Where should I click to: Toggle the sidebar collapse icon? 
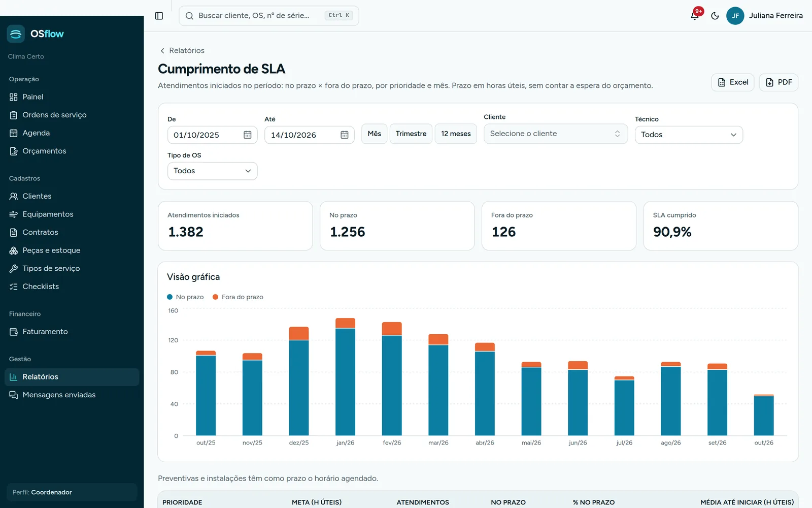159,16
